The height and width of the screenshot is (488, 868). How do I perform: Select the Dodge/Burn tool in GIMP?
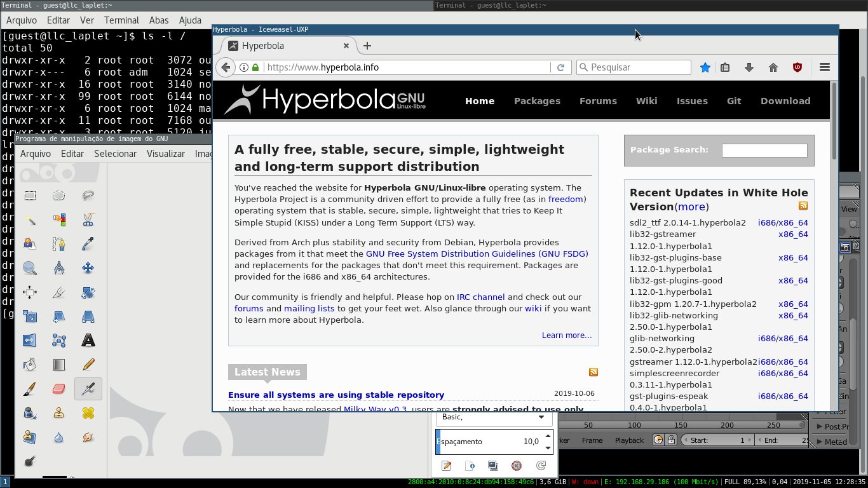30,461
